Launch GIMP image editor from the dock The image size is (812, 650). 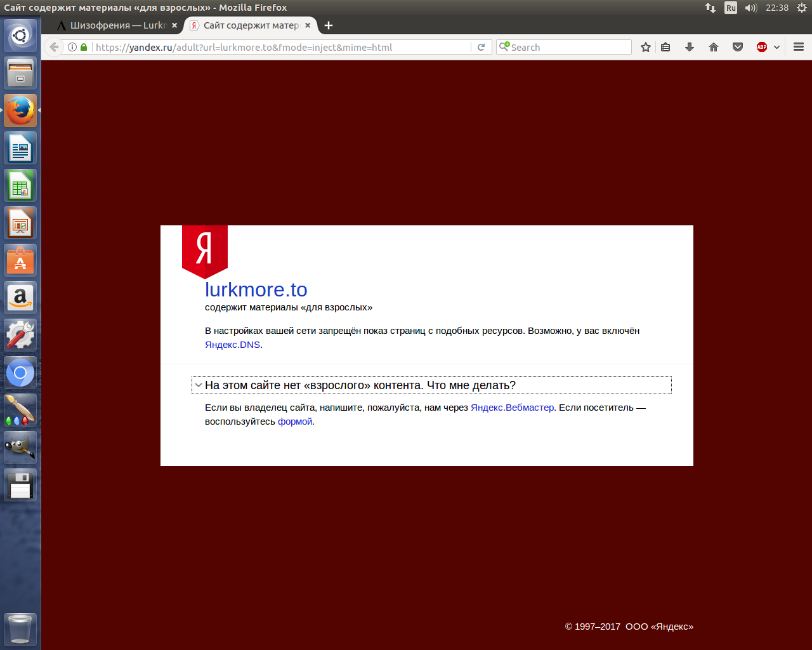point(20,448)
